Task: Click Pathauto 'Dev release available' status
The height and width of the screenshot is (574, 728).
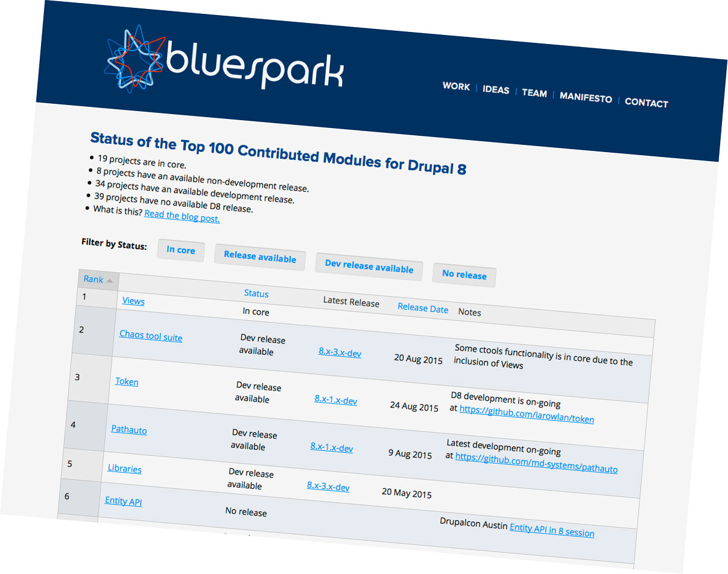Action: click(x=254, y=441)
